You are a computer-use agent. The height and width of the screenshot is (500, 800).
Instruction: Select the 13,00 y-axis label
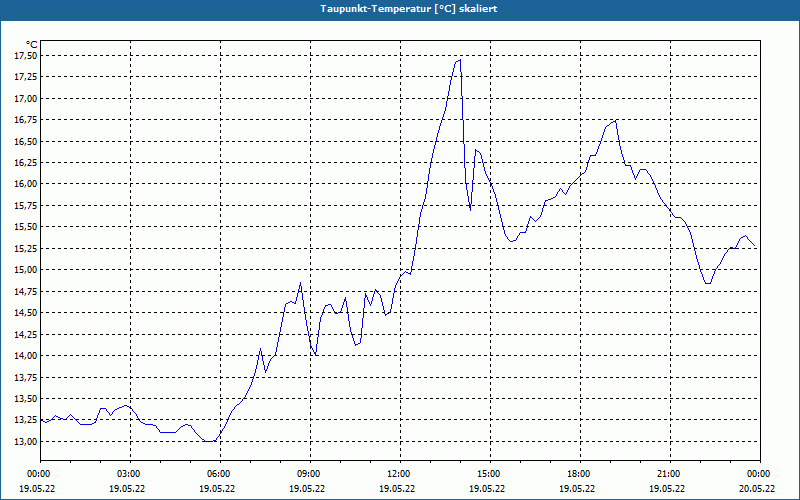[x=27, y=441]
